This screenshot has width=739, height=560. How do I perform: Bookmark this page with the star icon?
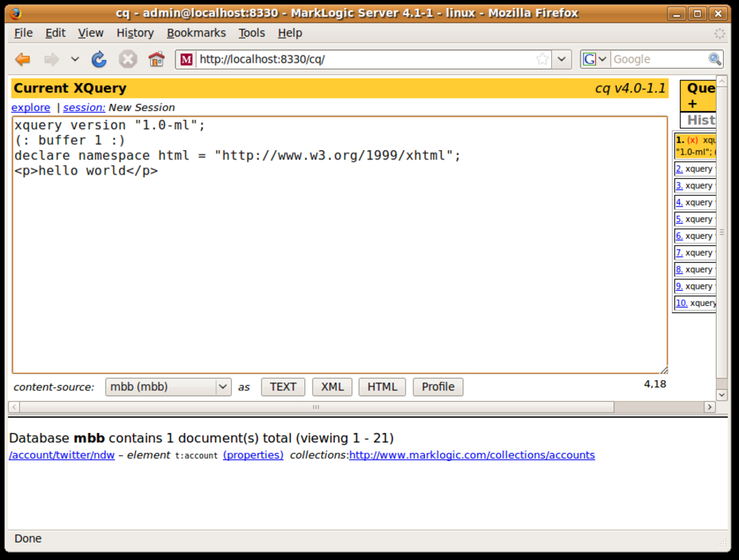coord(543,59)
